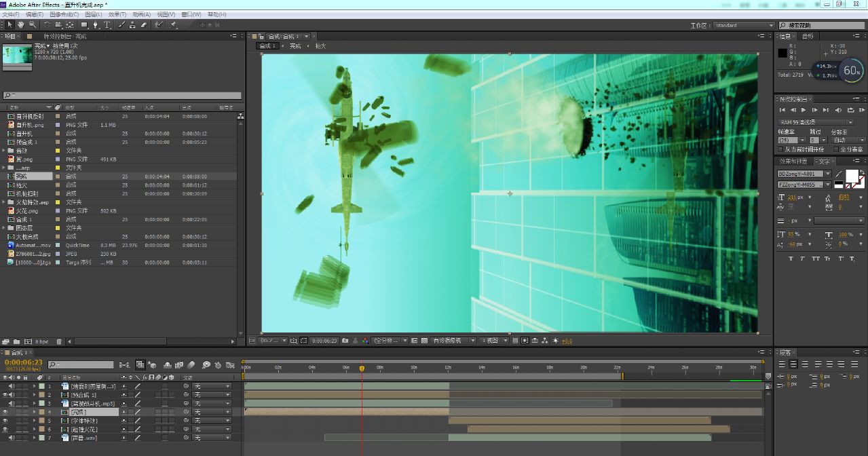The height and width of the screenshot is (456, 868).
Task: Select the Zoom magnifier tool
Action: click(32, 25)
